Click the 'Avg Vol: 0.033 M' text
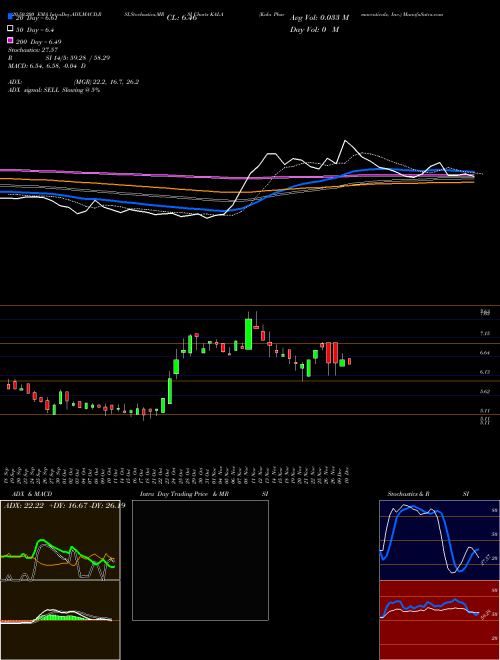500x660 pixels. click(x=319, y=18)
